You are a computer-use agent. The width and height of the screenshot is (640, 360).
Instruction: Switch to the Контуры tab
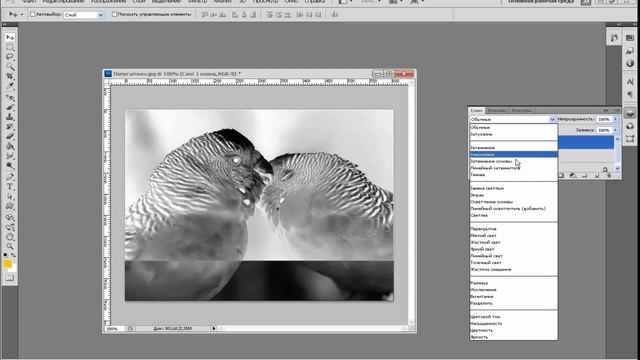tap(522, 111)
